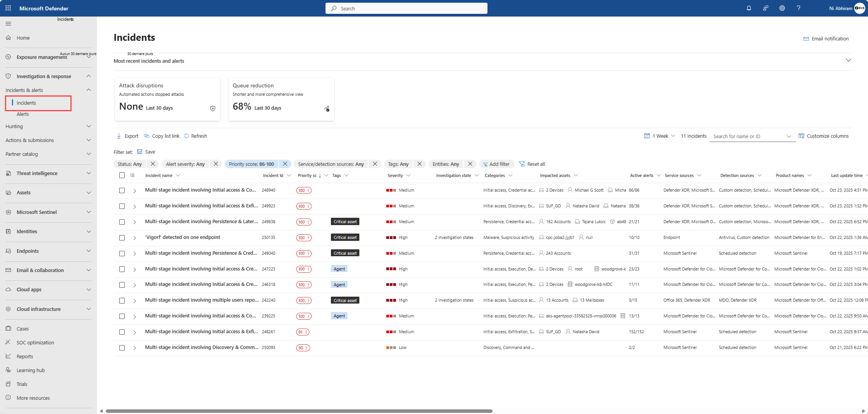Remove the Priority score 86-100 filter
The image size is (868, 414).
point(285,164)
